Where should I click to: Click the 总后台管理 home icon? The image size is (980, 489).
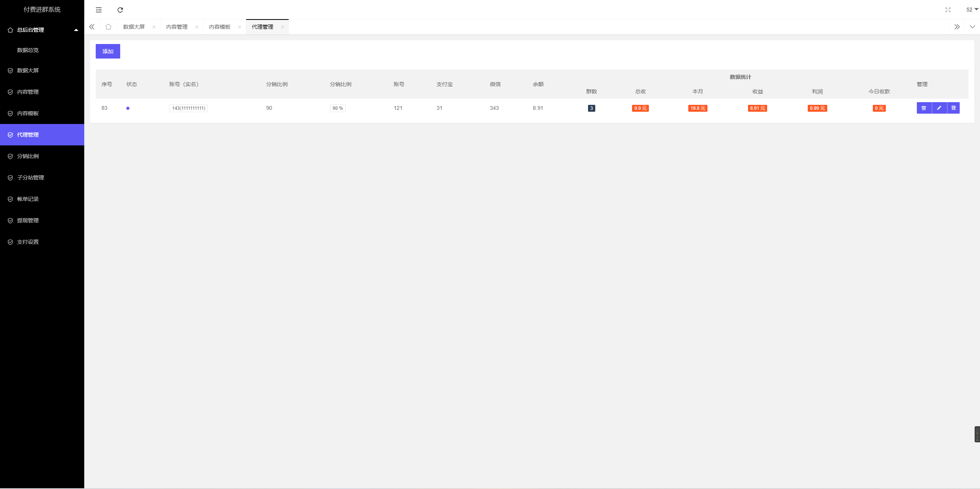pos(10,30)
